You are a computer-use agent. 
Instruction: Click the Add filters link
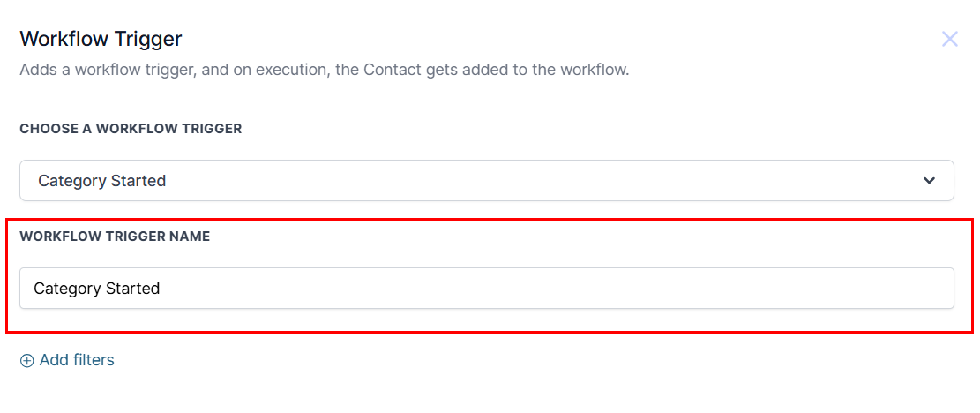[68, 361]
